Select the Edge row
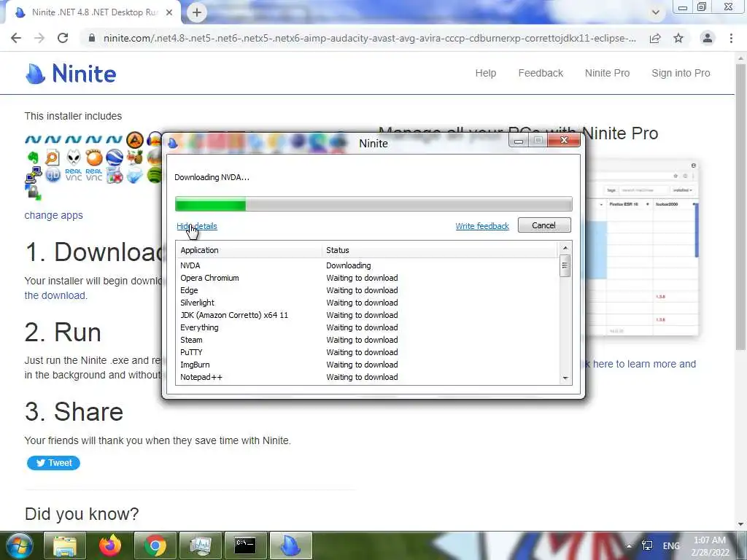 coord(367,290)
